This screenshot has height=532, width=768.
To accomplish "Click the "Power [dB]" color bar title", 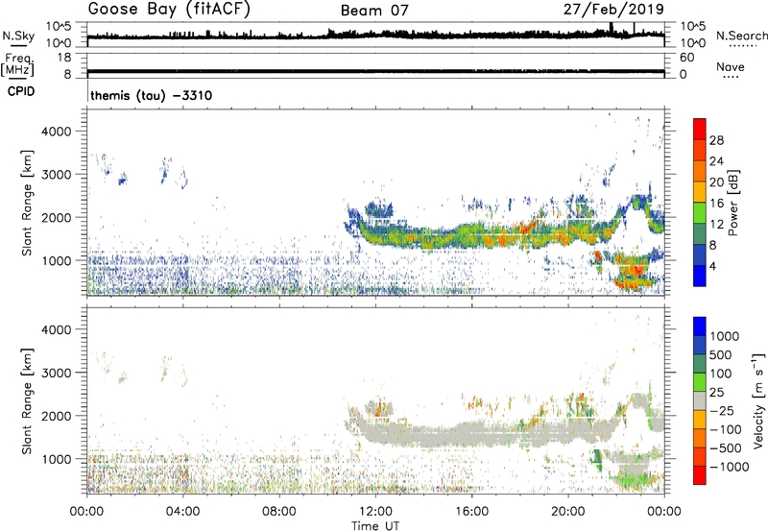I will 732,203.
